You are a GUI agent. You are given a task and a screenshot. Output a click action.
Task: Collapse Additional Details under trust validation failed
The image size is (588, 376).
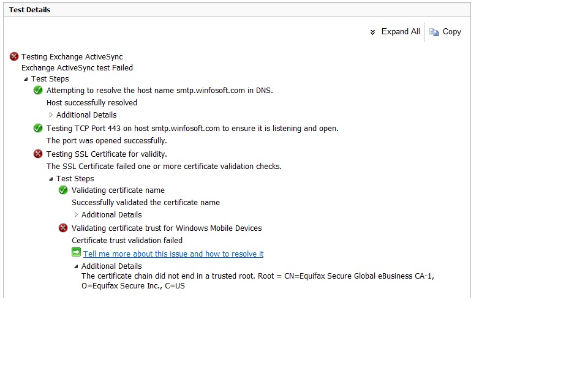pos(76,266)
